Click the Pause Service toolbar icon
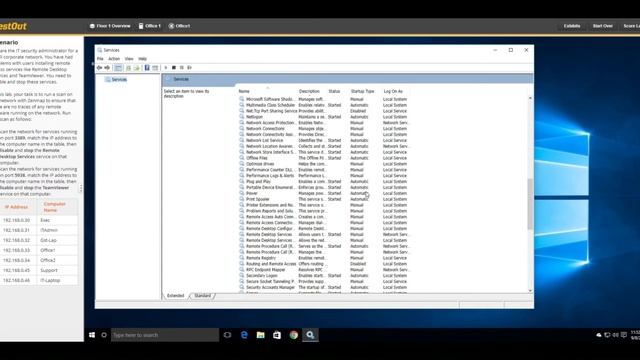The height and width of the screenshot is (360, 640). (182, 68)
